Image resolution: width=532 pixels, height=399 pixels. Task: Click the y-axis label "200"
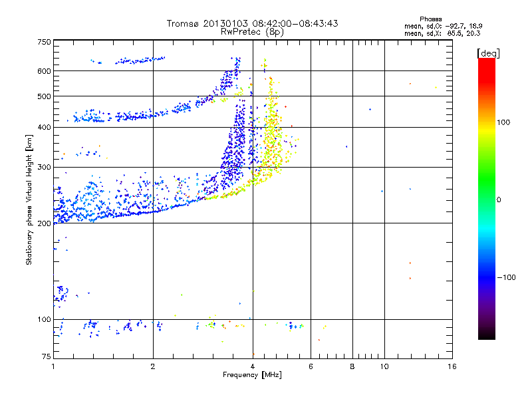44,223
